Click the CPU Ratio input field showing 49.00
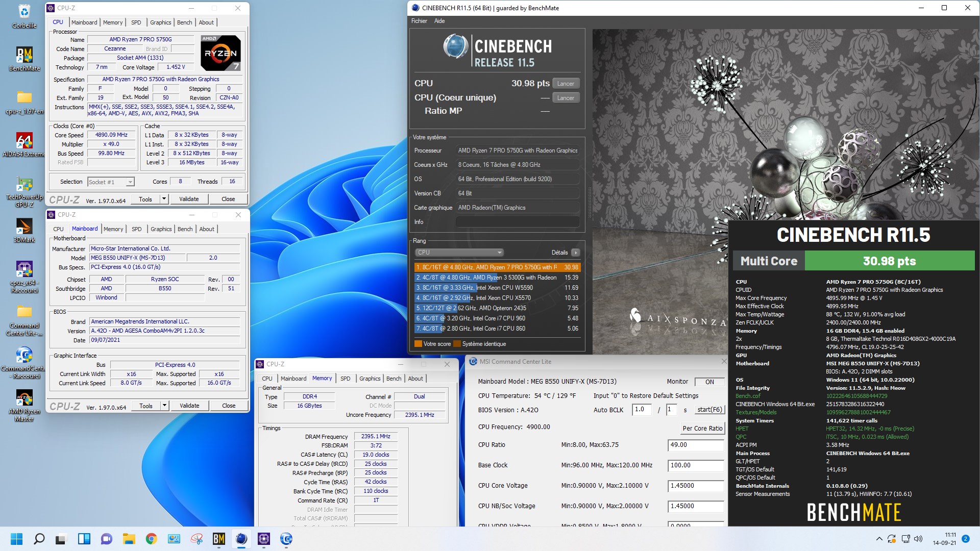 (x=696, y=445)
